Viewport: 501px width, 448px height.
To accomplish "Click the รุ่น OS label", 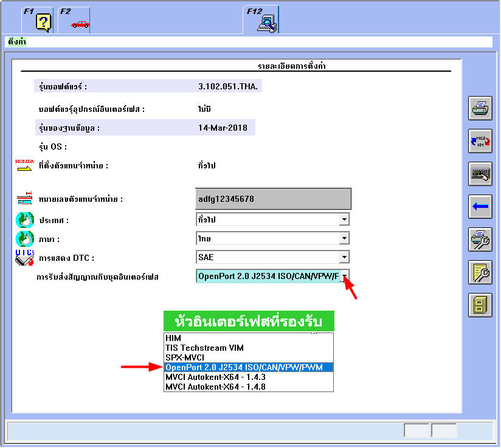I will (53, 146).
